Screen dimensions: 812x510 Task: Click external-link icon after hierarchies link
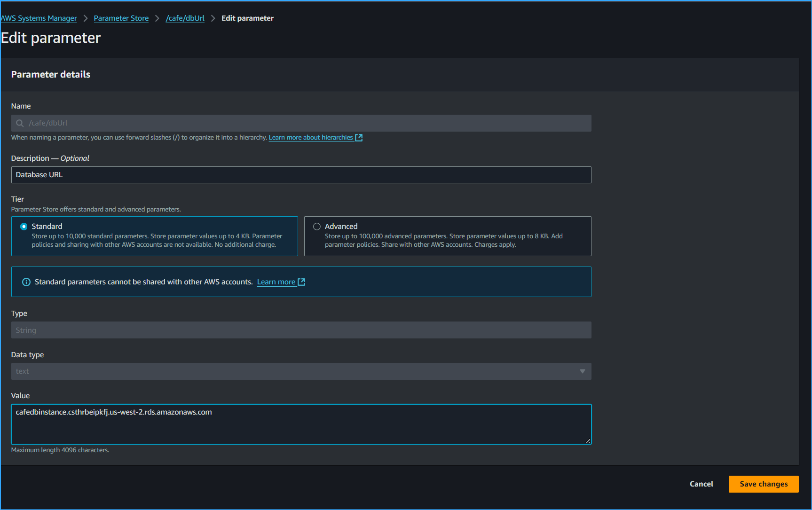pos(358,137)
